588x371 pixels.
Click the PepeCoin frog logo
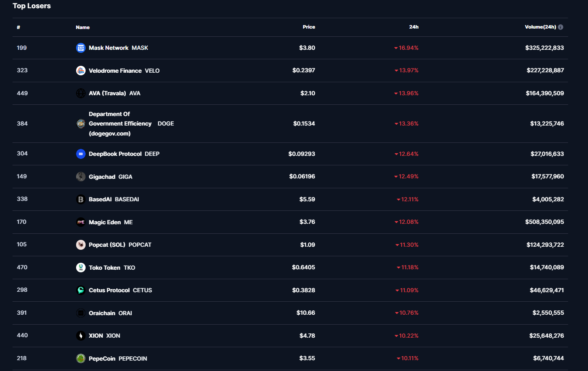click(x=81, y=358)
